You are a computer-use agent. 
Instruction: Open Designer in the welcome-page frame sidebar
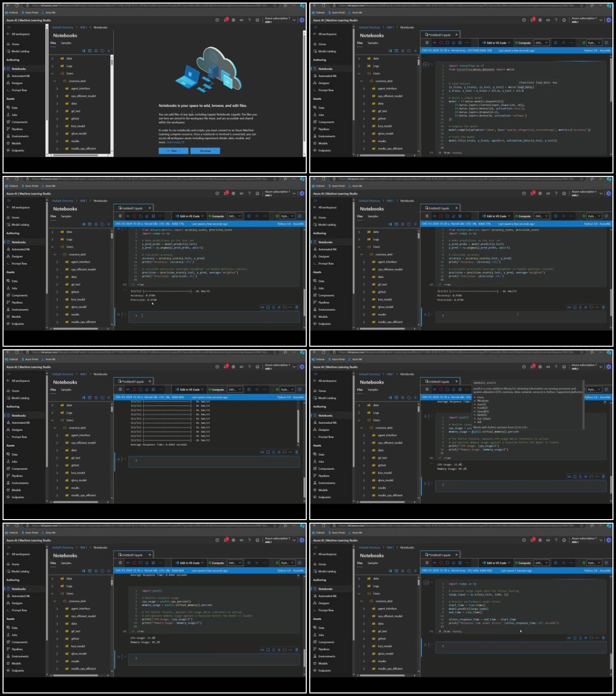coord(17,83)
